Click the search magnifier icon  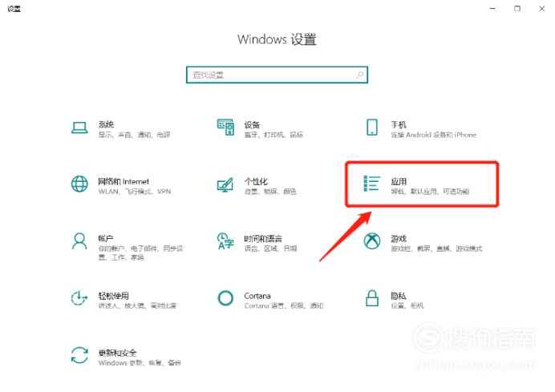click(360, 75)
